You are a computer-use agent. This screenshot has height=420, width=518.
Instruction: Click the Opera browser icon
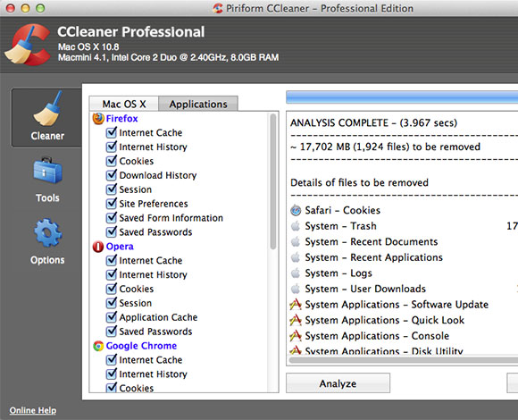click(x=98, y=247)
